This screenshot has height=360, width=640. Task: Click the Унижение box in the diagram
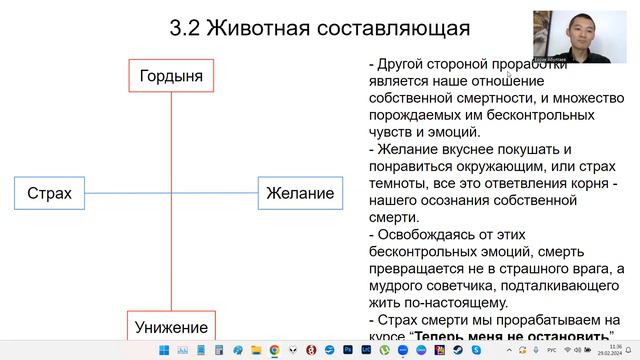171,326
